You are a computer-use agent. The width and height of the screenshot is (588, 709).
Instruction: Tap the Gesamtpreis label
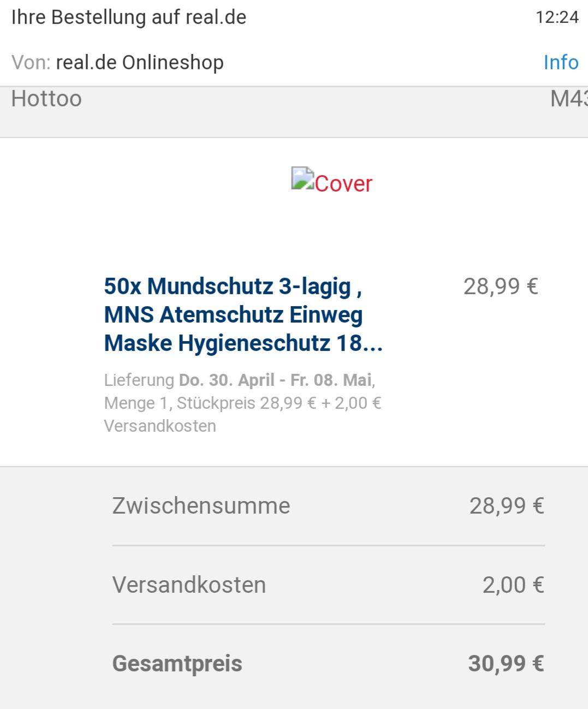click(x=177, y=664)
